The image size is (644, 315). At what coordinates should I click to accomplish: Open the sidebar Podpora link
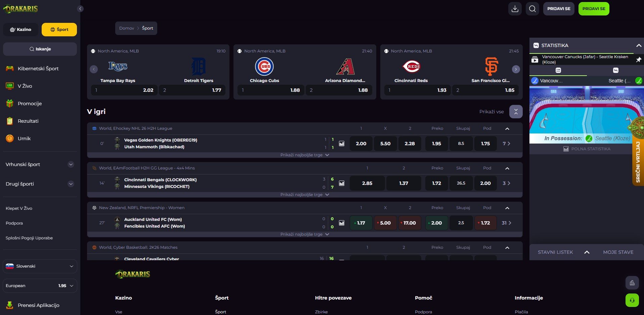click(x=14, y=223)
